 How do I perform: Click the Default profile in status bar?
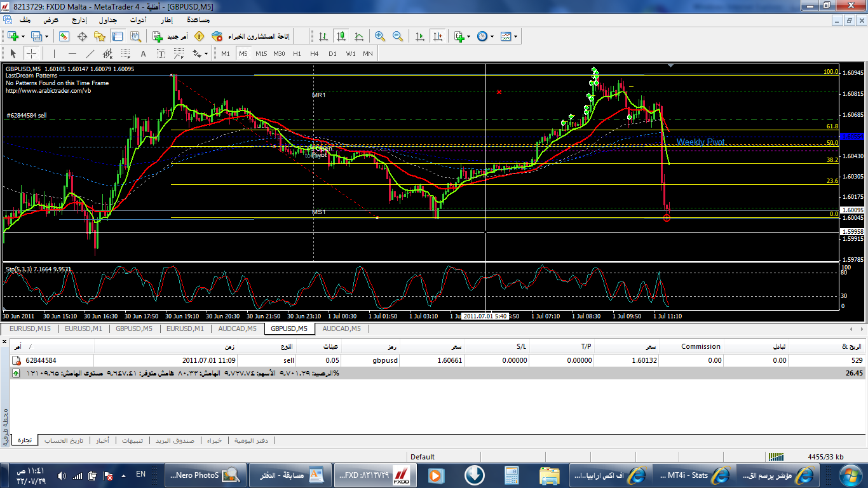(x=423, y=456)
